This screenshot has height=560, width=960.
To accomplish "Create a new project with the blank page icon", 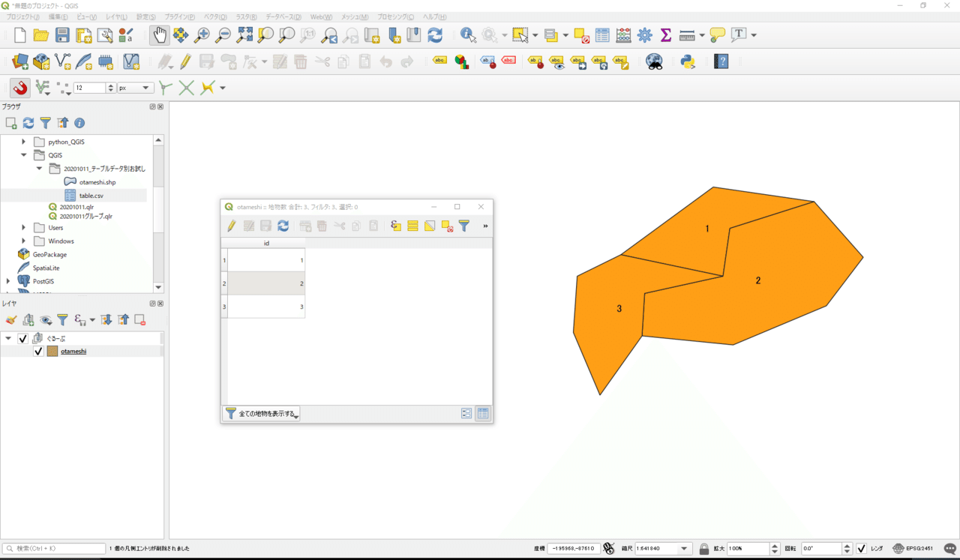I will (x=20, y=35).
